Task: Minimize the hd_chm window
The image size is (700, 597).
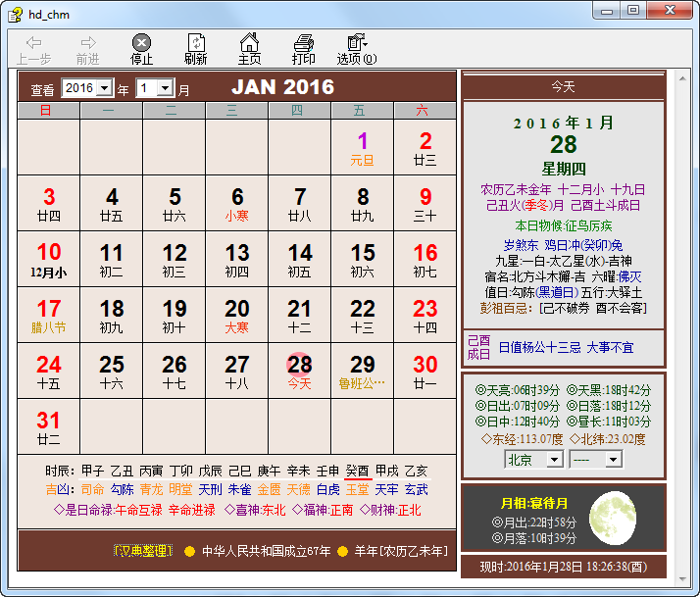Action: point(607,11)
